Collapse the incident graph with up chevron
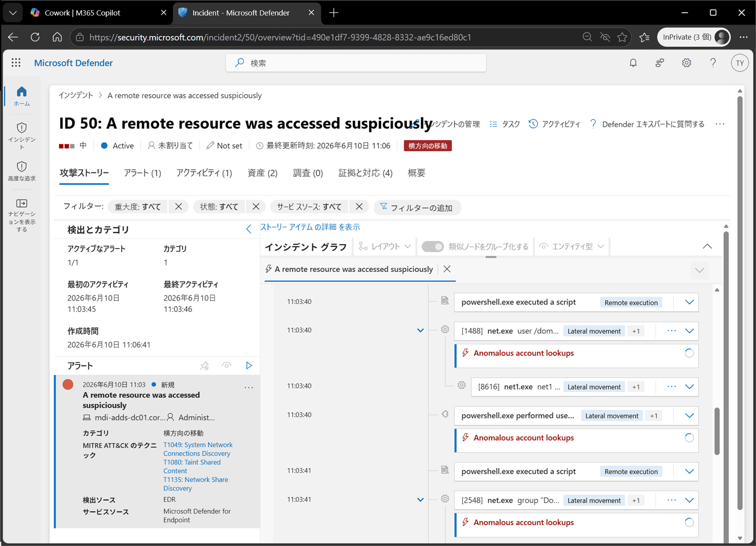The width and height of the screenshot is (756, 546). tap(707, 247)
